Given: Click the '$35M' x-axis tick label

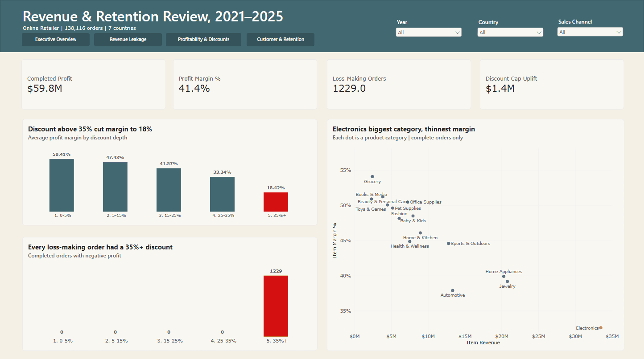Looking at the screenshot, I should tap(612, 336).
